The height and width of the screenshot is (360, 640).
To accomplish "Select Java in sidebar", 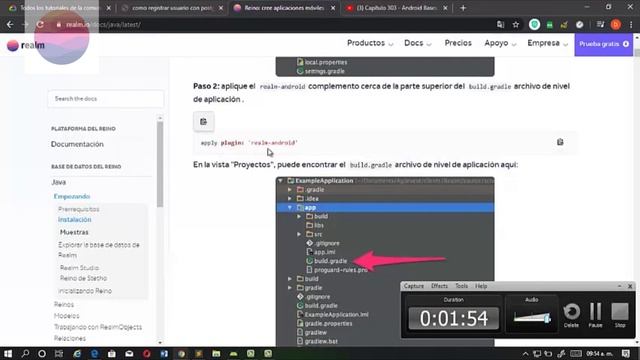I will click(59, 182).
